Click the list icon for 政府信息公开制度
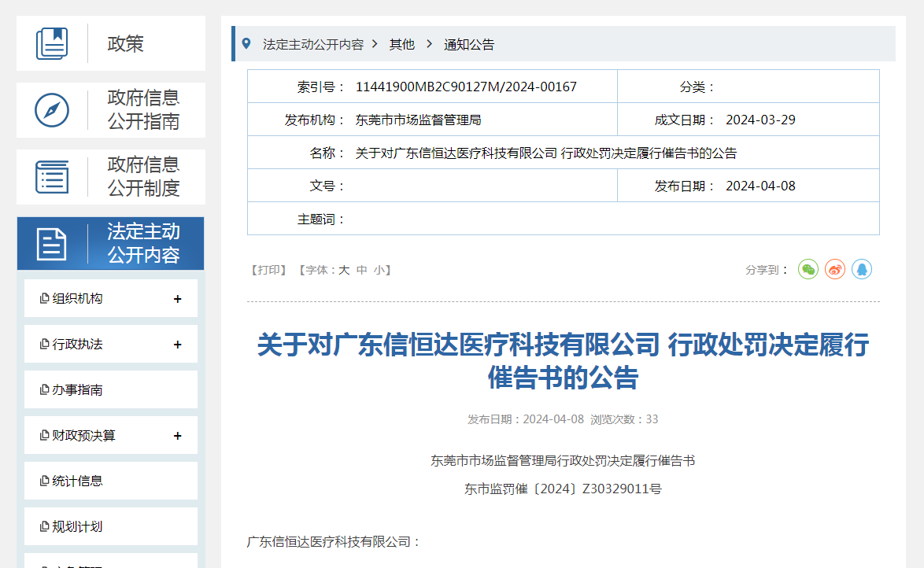Screen dimensions: 924x568 click(x=52, y=177)
